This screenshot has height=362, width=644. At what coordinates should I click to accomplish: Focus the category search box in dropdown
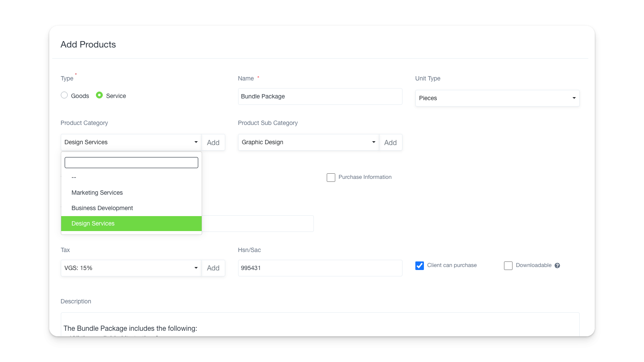[131, 163]
